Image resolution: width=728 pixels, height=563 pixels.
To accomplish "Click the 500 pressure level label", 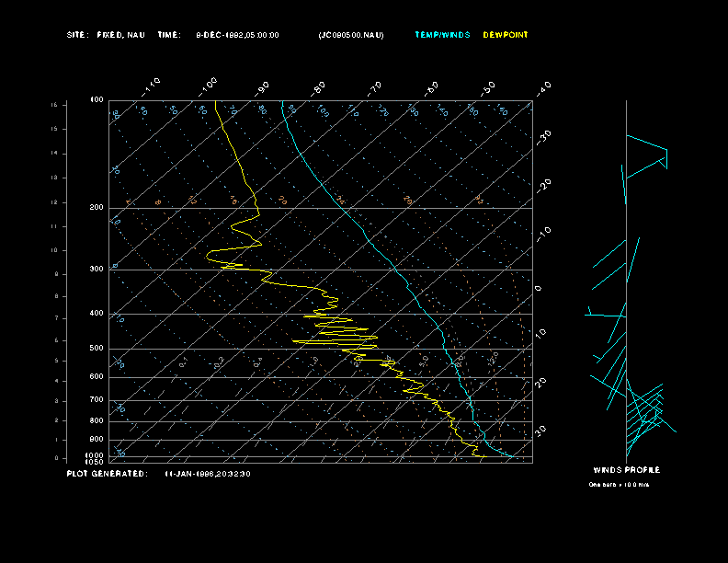I will (96, 349).
